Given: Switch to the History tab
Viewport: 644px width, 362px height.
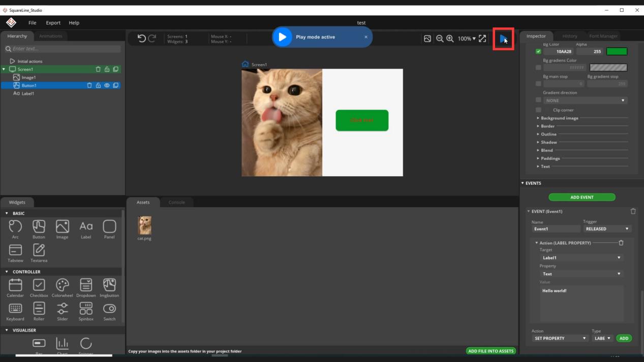Looking at the screenshot, I should click(x=570, y=36).
